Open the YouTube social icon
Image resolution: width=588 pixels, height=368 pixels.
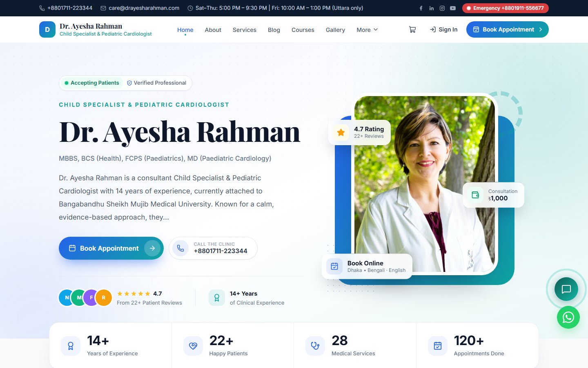click(453, 8)
